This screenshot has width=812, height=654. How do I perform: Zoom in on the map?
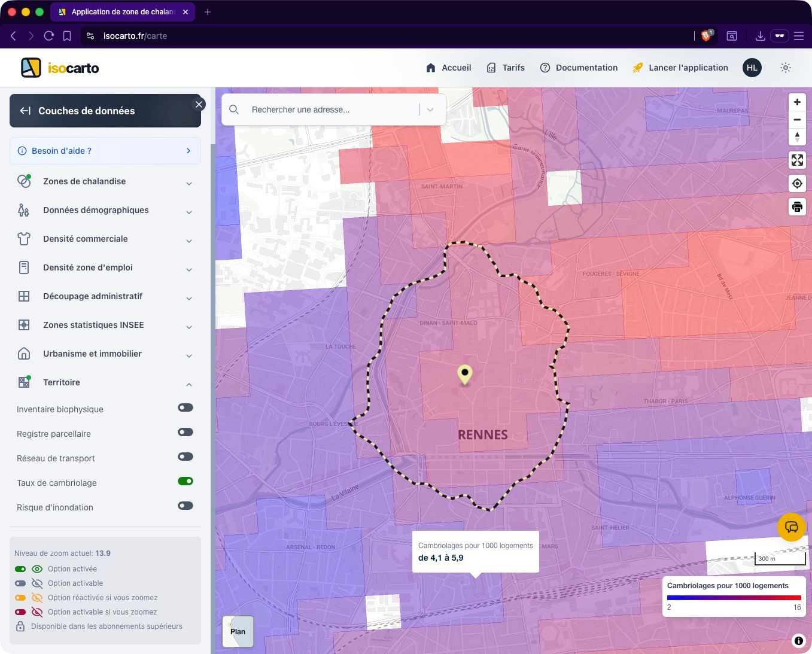click(797, 102)
